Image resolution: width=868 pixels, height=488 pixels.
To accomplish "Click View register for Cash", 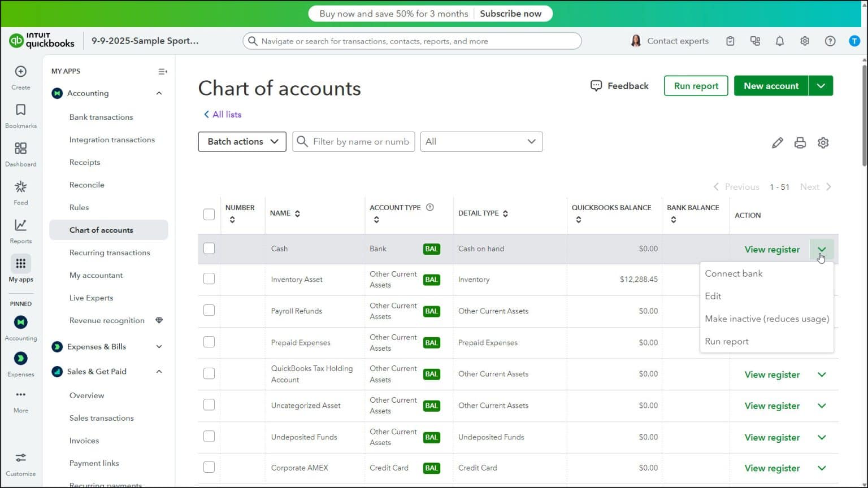I will [772, 249].
